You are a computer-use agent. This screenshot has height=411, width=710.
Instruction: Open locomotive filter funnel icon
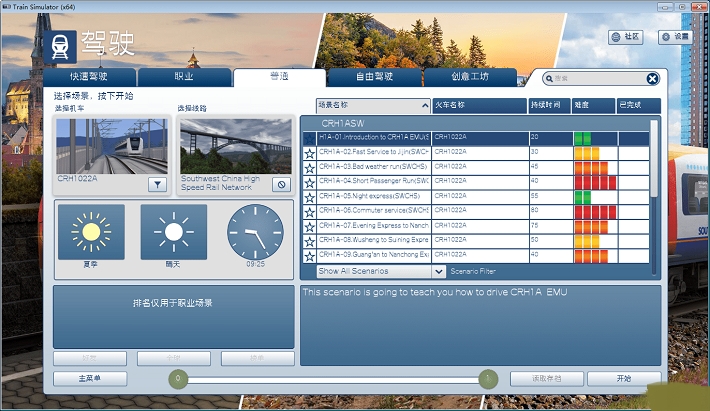pos(157,184)
